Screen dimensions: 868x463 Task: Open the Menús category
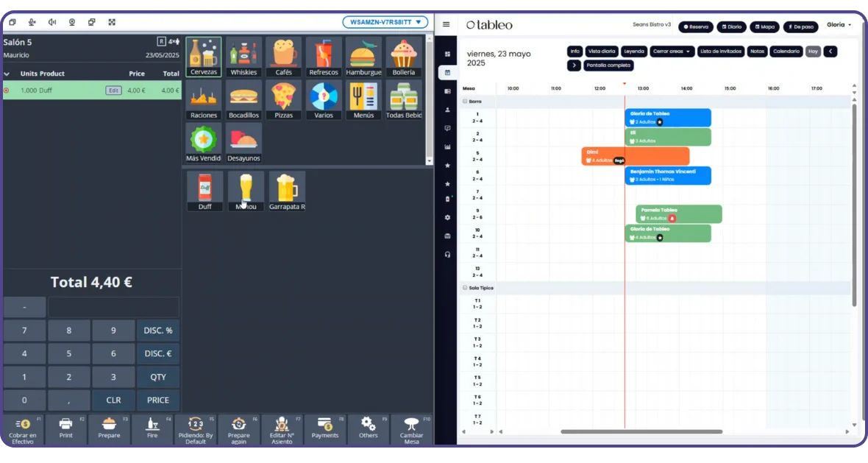point(363,99)
